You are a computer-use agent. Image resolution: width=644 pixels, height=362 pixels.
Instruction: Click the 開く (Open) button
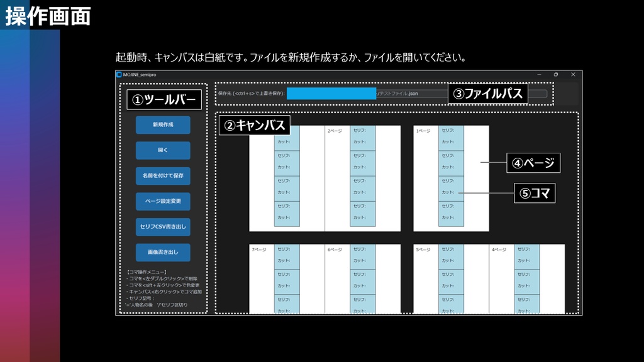tap(164, 150)
